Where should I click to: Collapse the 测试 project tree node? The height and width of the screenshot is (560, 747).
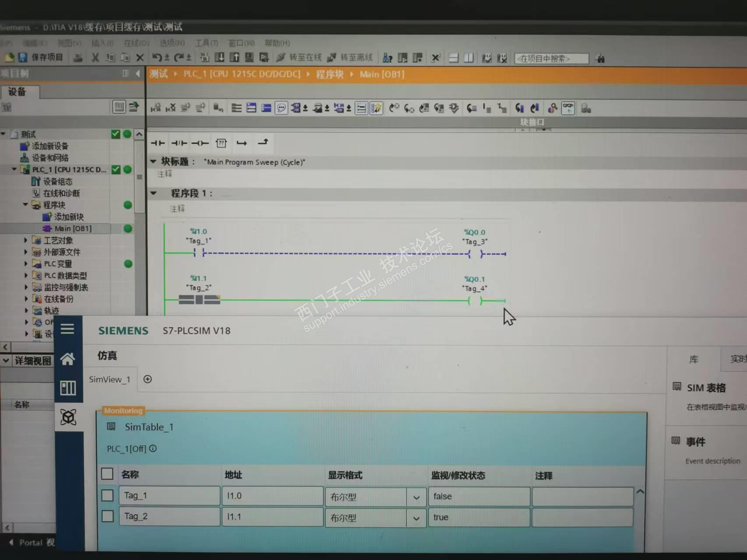click(x=4, y=134)
